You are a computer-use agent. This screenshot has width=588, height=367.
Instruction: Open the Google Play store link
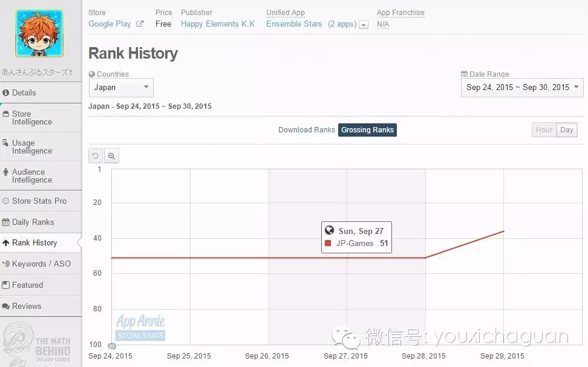pos(109,24)
